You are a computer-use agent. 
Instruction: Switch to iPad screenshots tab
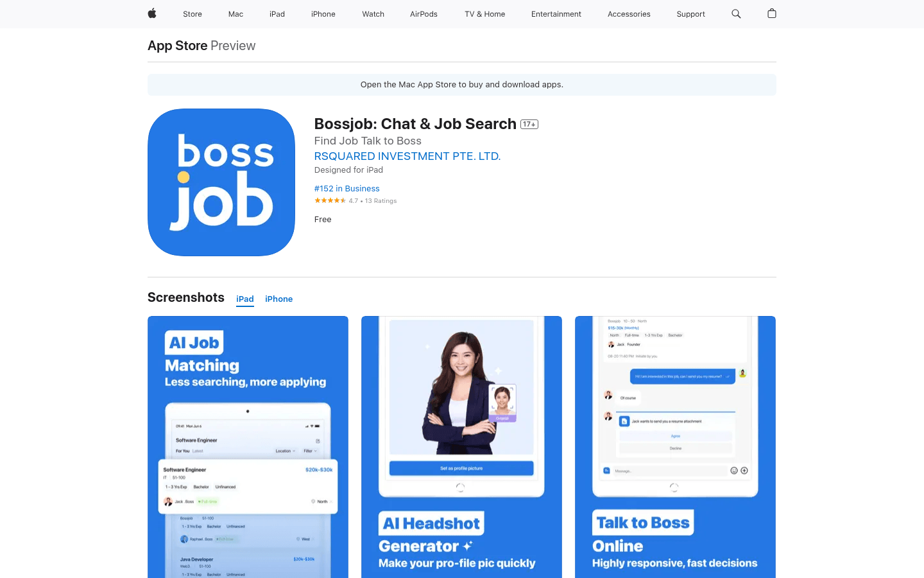[x=245, y=299]
